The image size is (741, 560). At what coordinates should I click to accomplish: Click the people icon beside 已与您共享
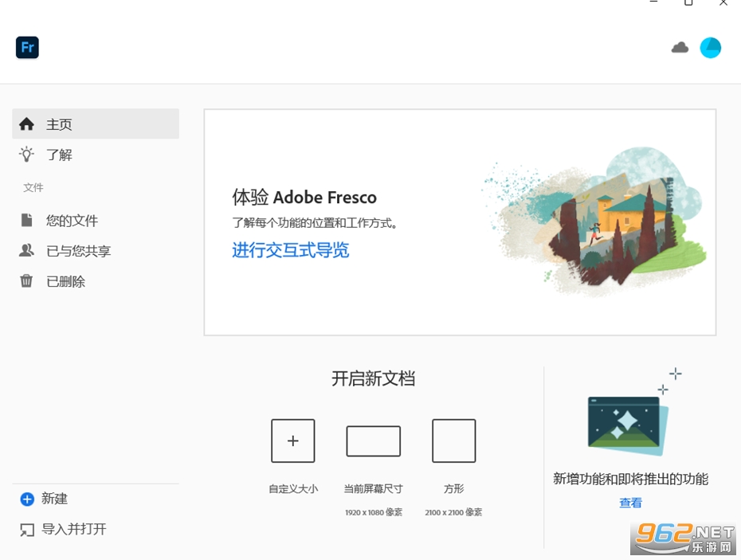tap(26, 250)
